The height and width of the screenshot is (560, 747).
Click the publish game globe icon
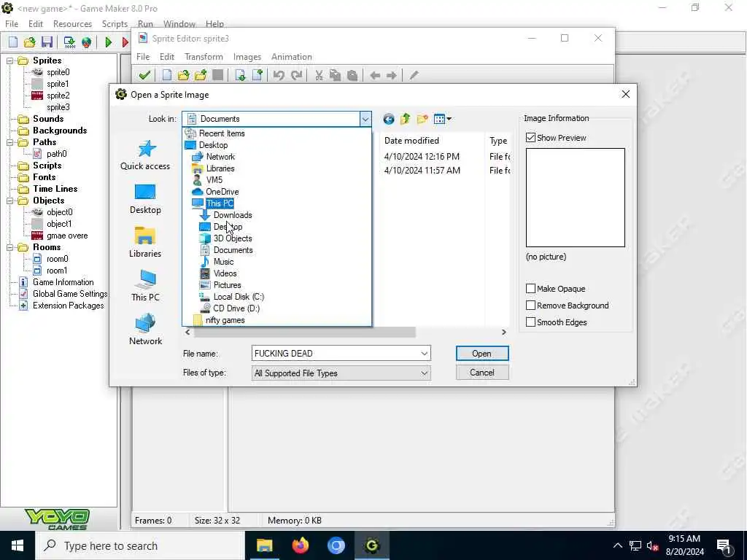click(x=86, y=42)
